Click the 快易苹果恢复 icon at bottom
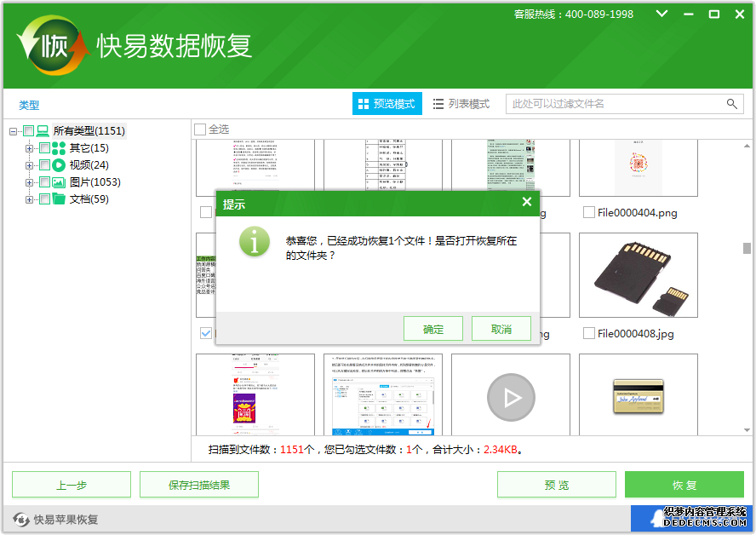The image size is (756, 535). 21,520
